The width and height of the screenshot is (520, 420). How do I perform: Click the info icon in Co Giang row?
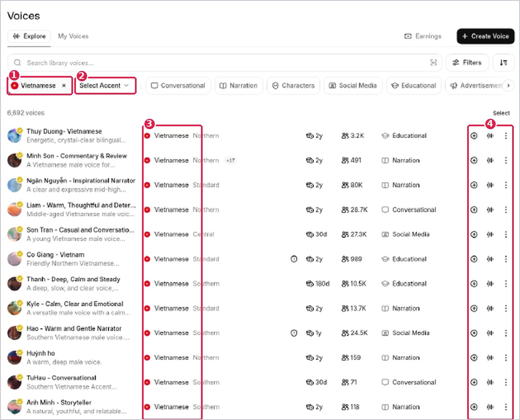294,259
